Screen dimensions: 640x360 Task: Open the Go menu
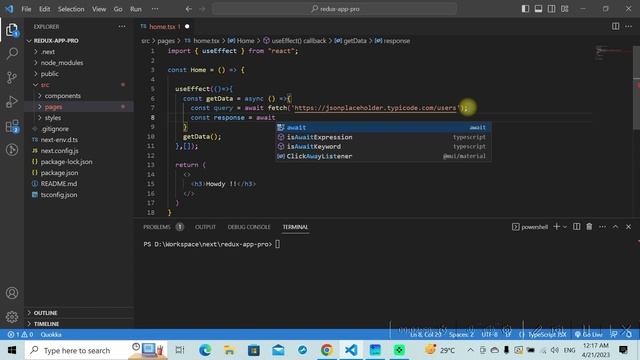(x=118, y=9)
